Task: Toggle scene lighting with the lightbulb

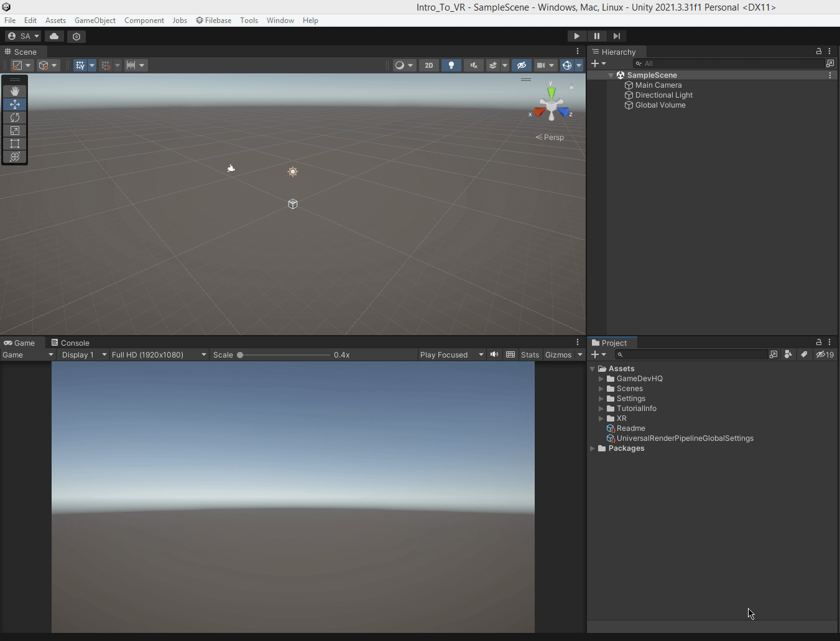Action: click(x=451, y=65)
